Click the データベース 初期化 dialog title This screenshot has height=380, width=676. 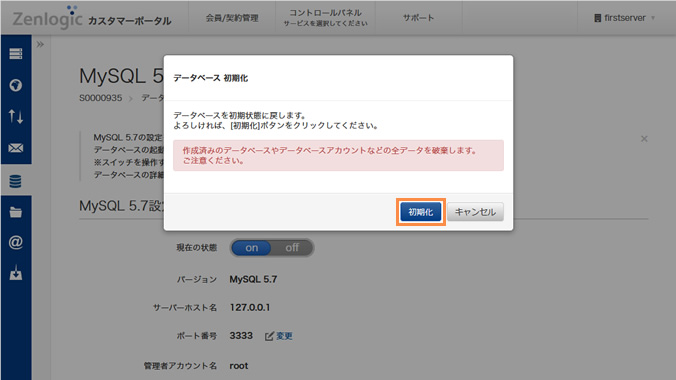210,78
